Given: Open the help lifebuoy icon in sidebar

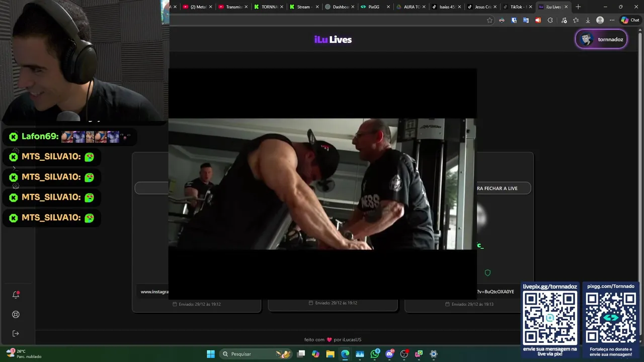Looking at the screenshot, I should (x=16, y=314).
